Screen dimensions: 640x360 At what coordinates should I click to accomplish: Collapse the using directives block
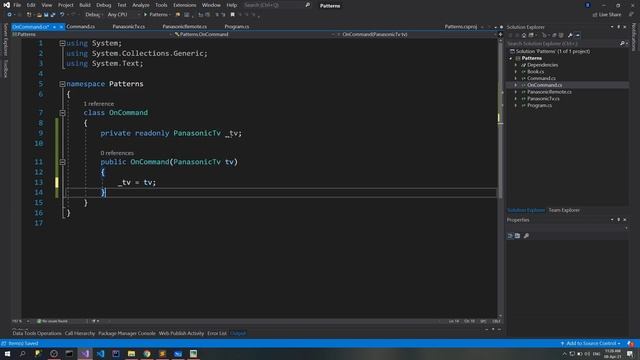[x=62, y=43]
